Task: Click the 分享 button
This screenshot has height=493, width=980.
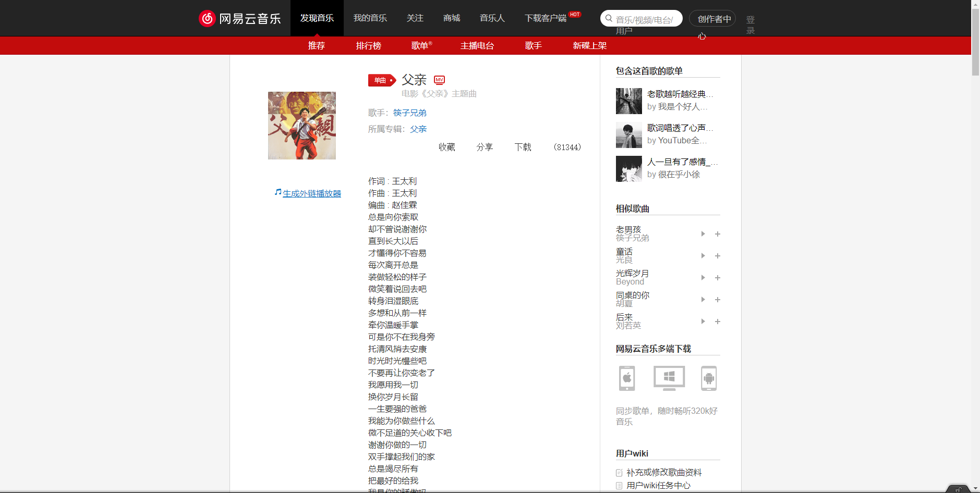Action: click(x=485, y=147)
